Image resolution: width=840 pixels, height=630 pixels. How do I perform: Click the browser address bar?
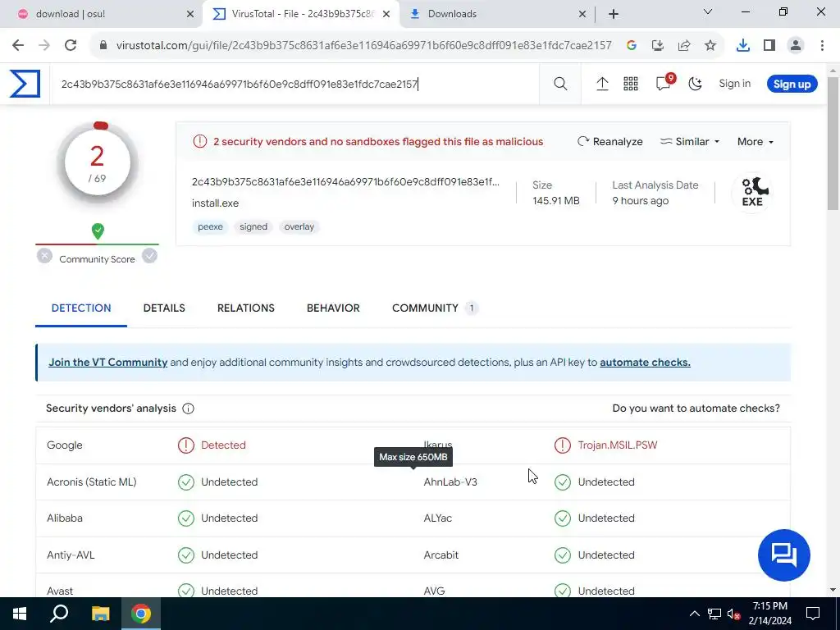click(x=363, y=46)
